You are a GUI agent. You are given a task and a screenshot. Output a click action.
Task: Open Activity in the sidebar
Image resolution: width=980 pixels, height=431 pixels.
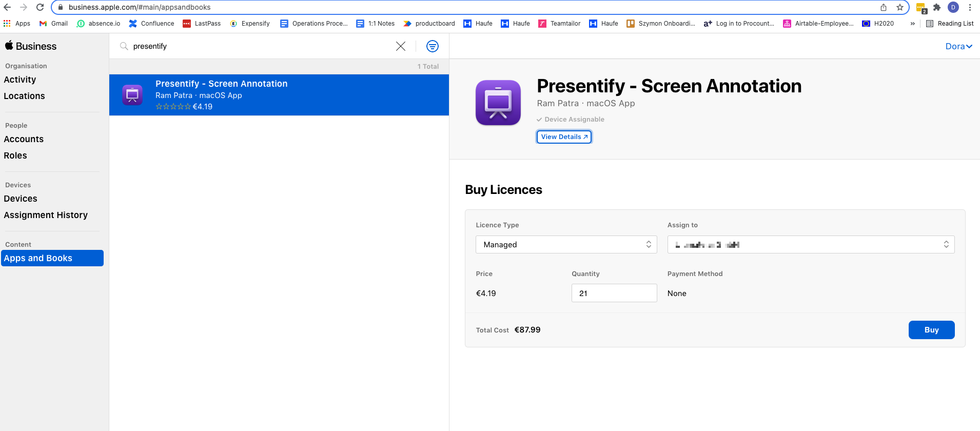(20, 80)
